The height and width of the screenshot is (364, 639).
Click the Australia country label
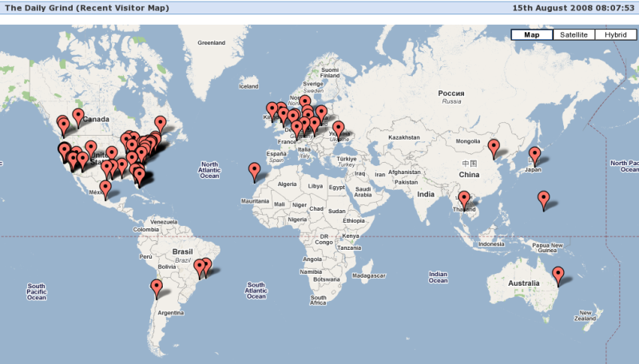524,283
